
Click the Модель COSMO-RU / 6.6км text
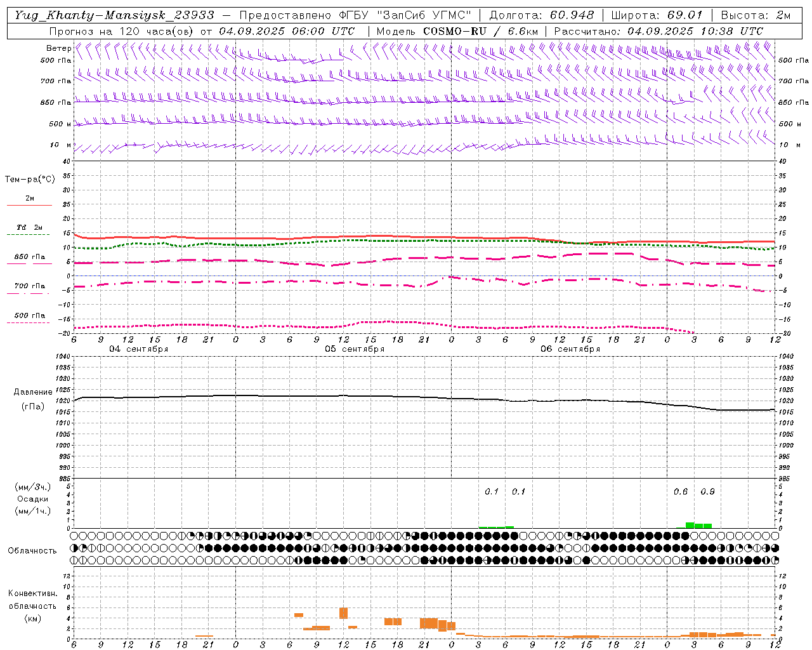pos(457,31)
